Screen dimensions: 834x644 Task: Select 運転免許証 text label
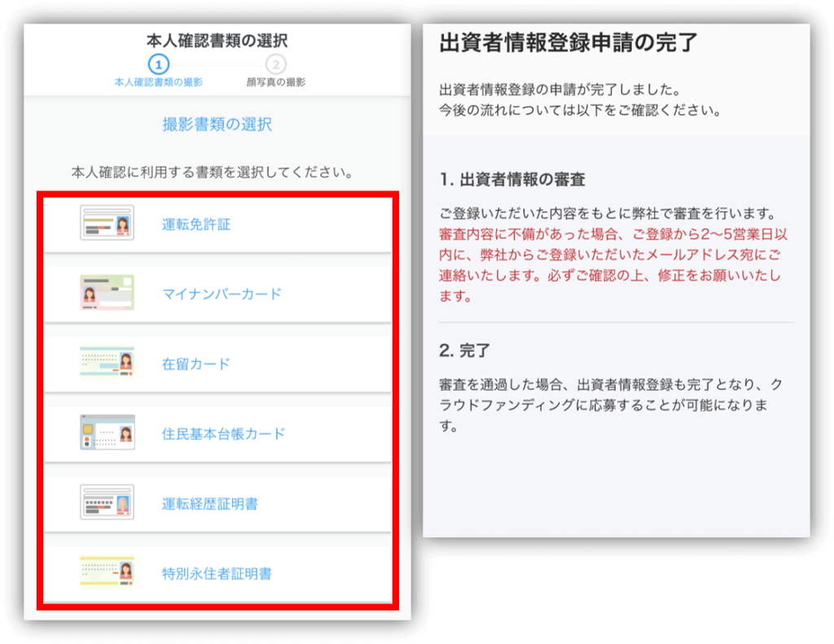pos(196,224)
